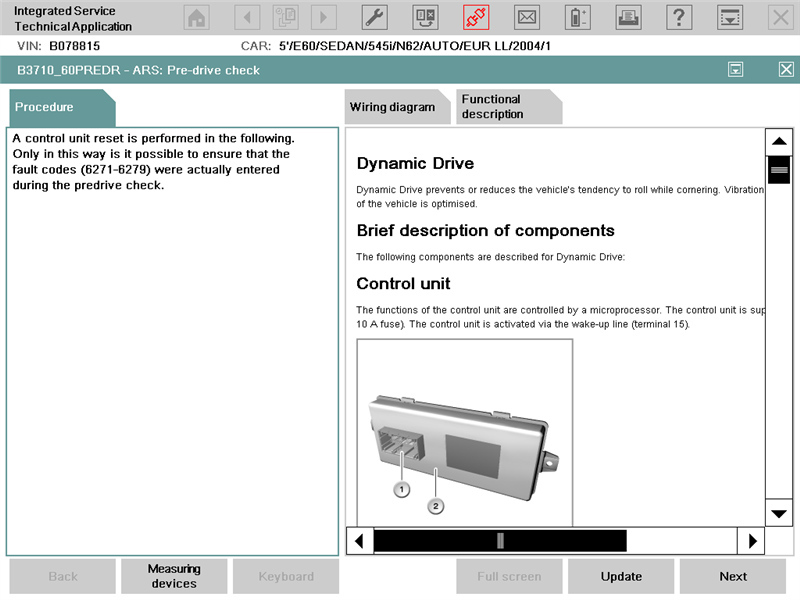Click the printer icon
The height and width of the screenshot is (600, 800).
tap(628, 18)
